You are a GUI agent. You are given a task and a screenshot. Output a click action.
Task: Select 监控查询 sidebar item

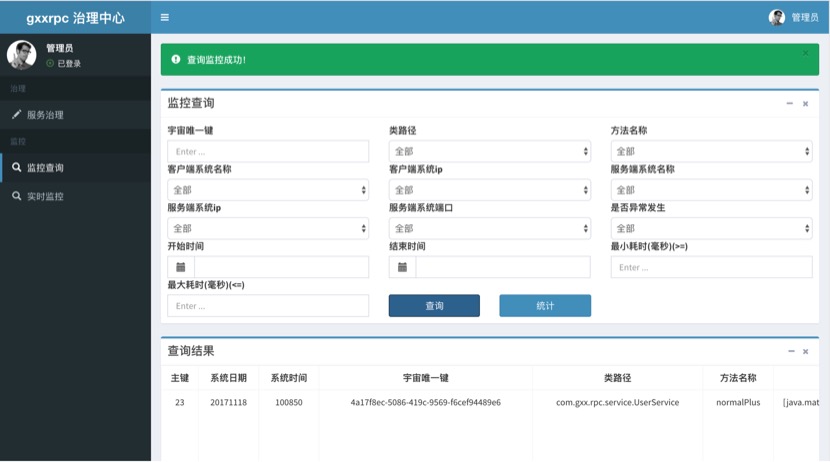[75, 168]
